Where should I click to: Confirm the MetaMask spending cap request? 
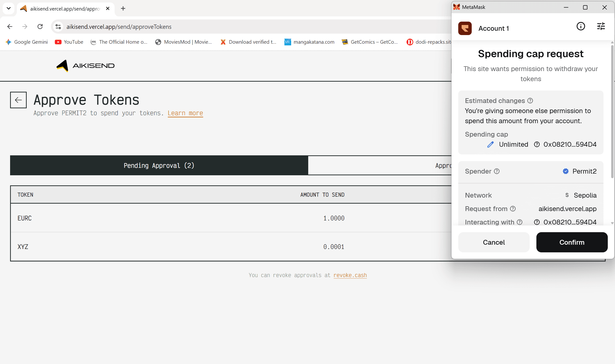pyautogui.click(x=572, y=242)
